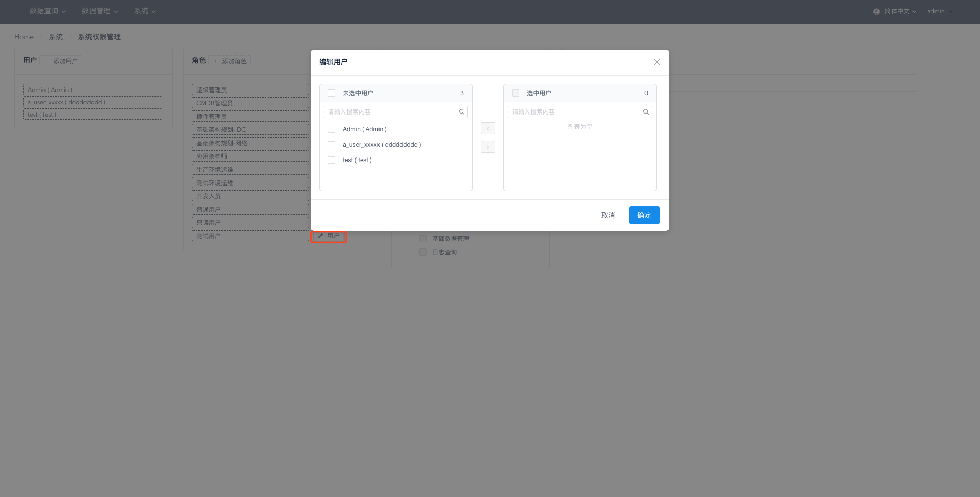
Task: Check the a_user_xxxxx ( ddddddddd ) checkbox
Action: [x=331, y=145]
